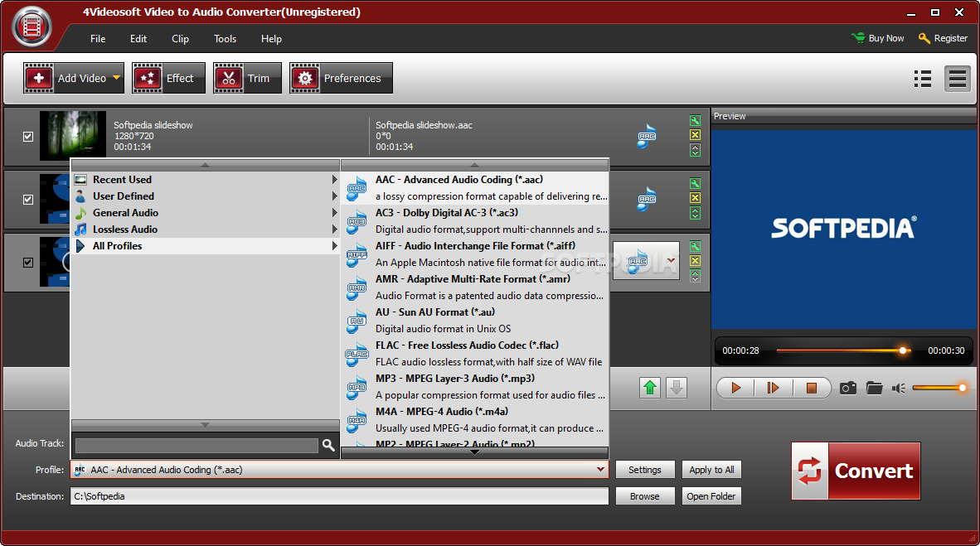Click the AAC format icon of second file
The width and height of the screenshot is (980, 546).
click(x=647, y=199)
